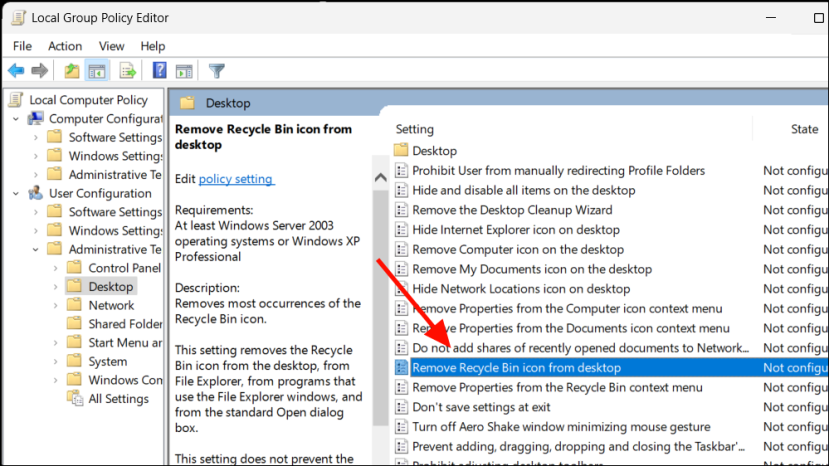Open the File menu
This screenshot has height=466, width=829.
pos(22,46)
